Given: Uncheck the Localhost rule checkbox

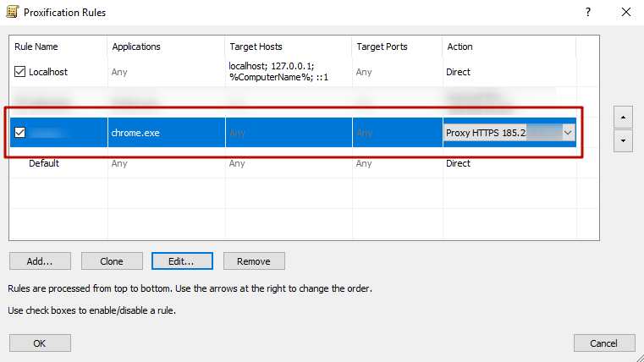Looking at the screenshot, I should point(20,73).
